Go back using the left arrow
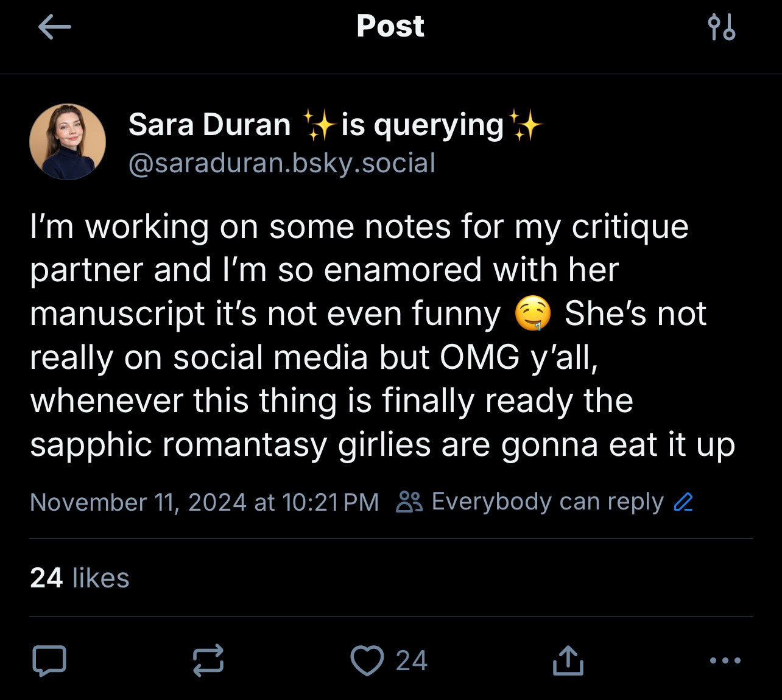This screenshot has width=782, height=700. [55, 27]
